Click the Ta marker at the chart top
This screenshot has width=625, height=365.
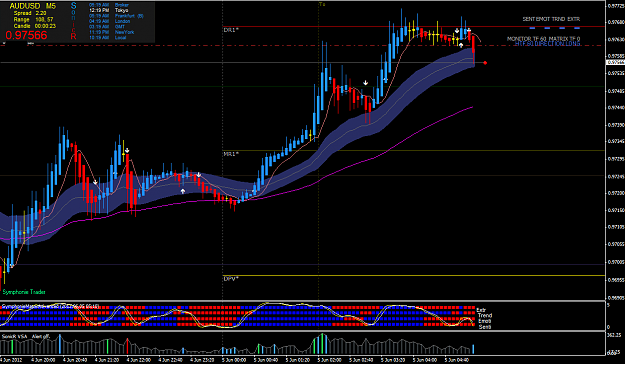pos(322,4)
